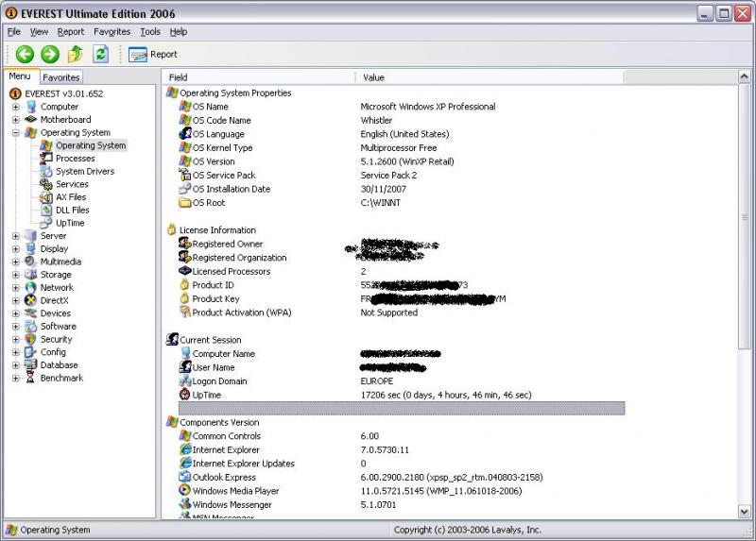The image size is (756, 541).
Task: Open the Report menu
Action: click(70, 32)
